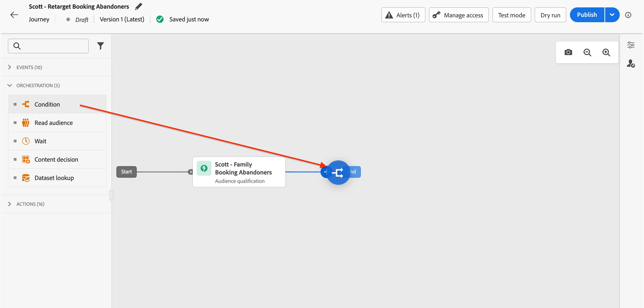Click drag handle next to Content decision

click(x=15, y=159)
